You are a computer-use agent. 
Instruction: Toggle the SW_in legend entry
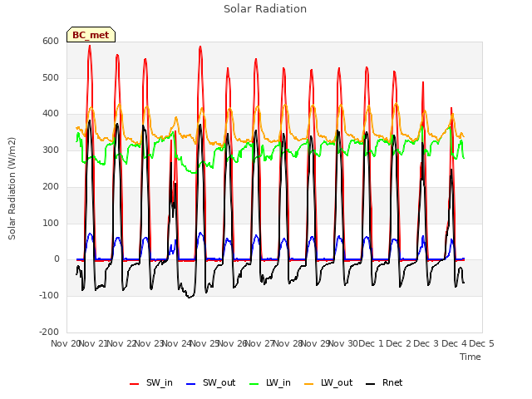click(x=151, y=383)
